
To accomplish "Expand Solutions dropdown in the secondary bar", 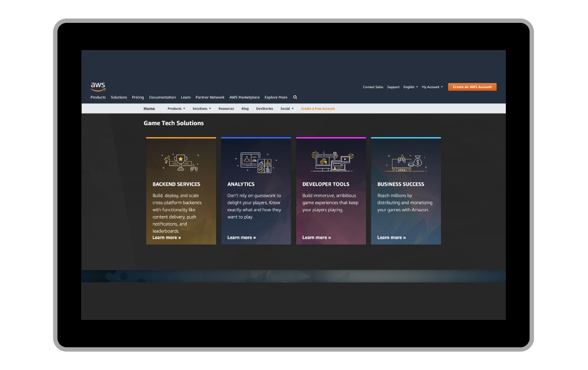I will [x=202, y=109].
